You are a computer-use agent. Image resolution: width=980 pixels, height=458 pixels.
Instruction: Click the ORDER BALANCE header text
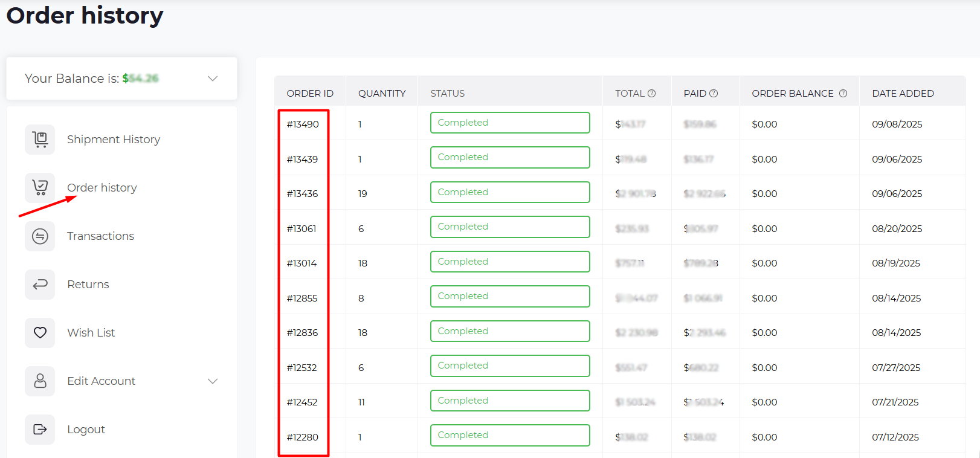[793, 94]
